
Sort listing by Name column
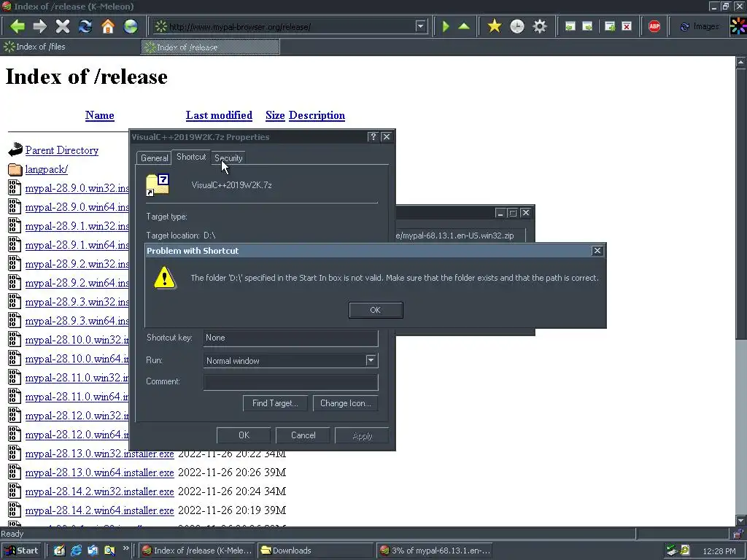[x=99, y=115]
